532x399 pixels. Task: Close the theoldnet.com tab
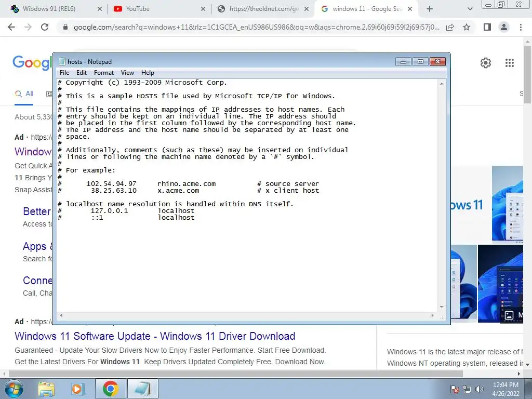[x=307, y=9]
